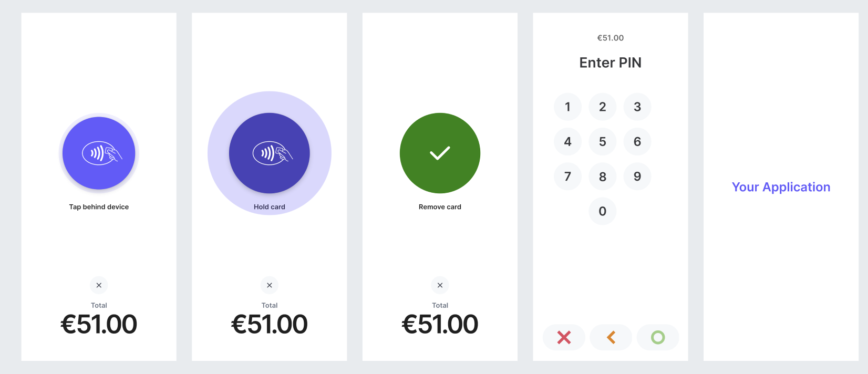Select the green checkmark success icon

[440, 153]
